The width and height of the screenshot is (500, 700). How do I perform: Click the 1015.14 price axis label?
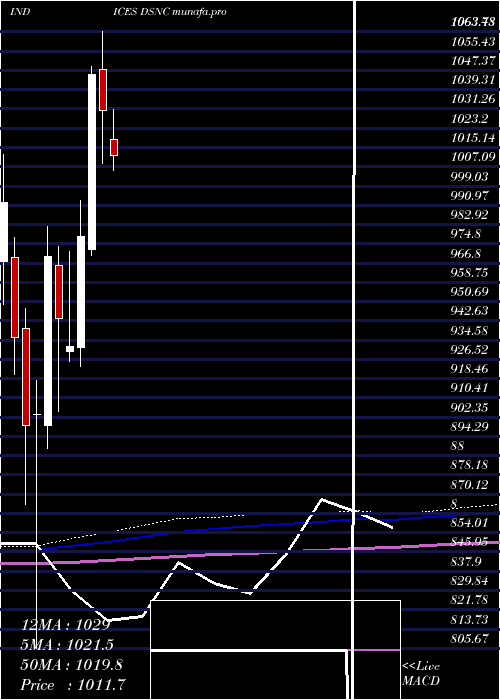tap(473, 138)
